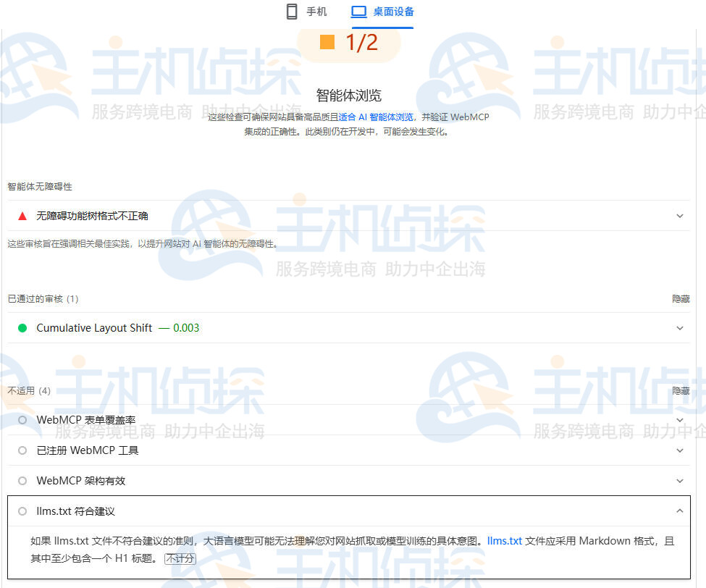Click the 智能体浏览 category heading
The width and height of the screenshot is (706, 588).
(348, 96)
